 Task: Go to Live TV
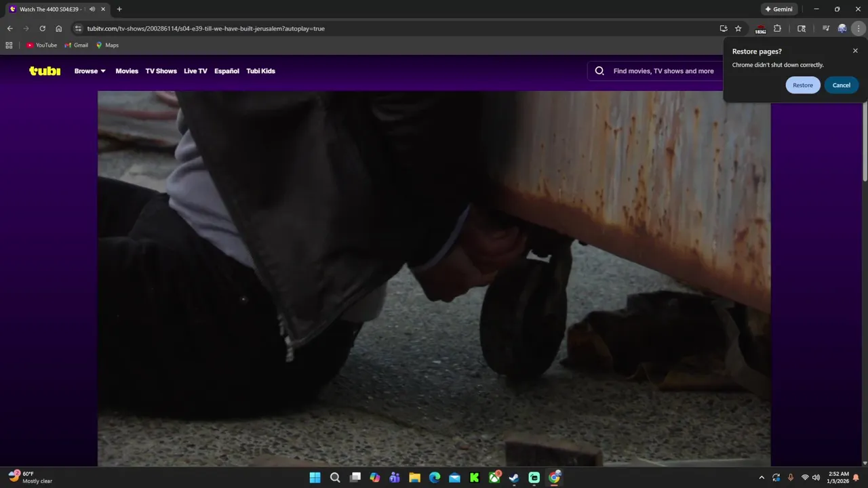tap(195, 70)
